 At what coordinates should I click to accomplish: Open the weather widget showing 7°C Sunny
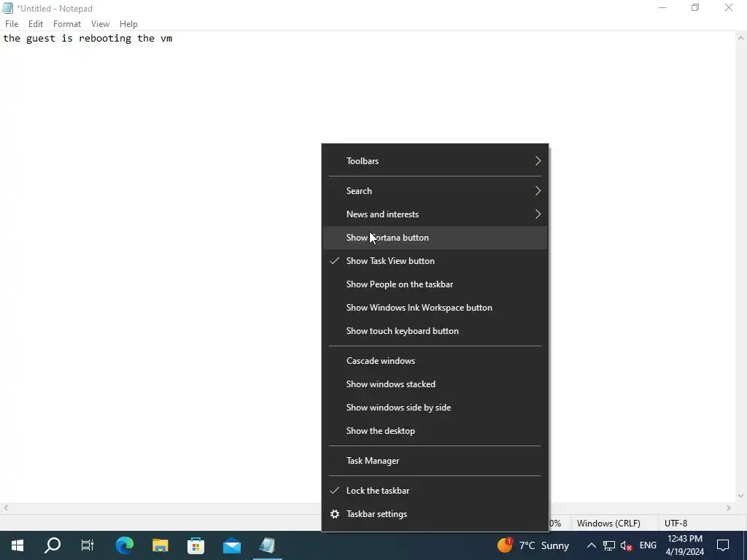point(533,545)
